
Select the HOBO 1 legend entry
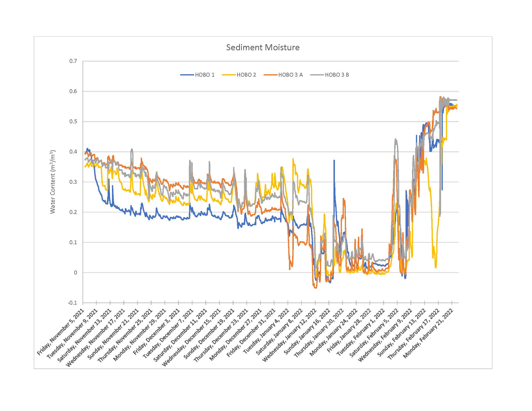pos(205,75)
